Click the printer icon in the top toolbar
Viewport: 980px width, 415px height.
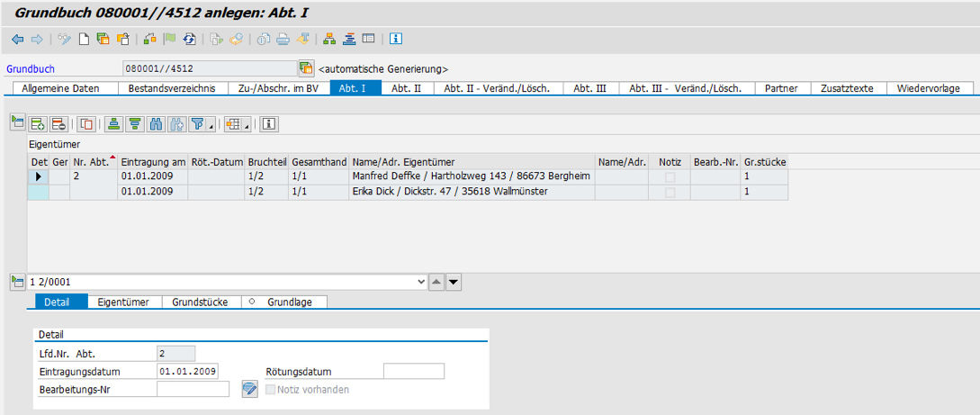click(283, 39)
